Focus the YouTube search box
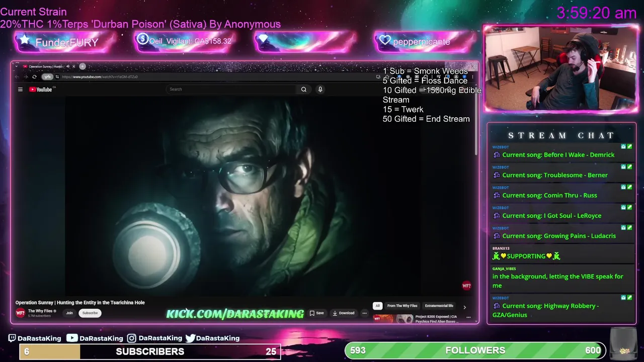Image resolution: width=644 pixels, height=362 pixels. click(231, 89)
